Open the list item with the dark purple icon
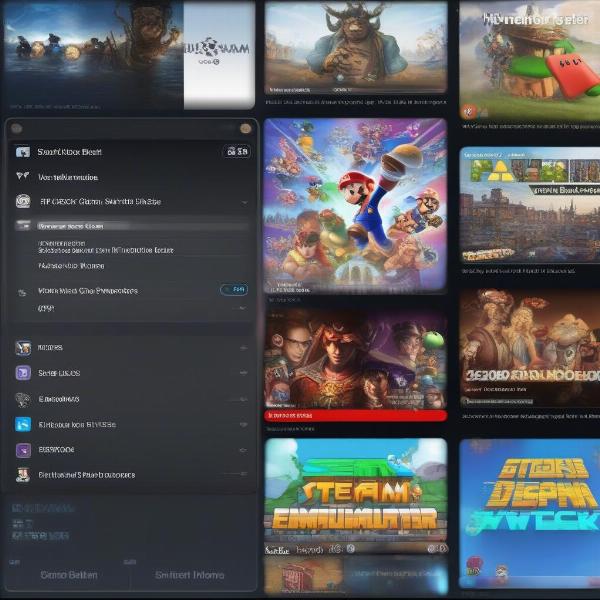 (131, 450)
